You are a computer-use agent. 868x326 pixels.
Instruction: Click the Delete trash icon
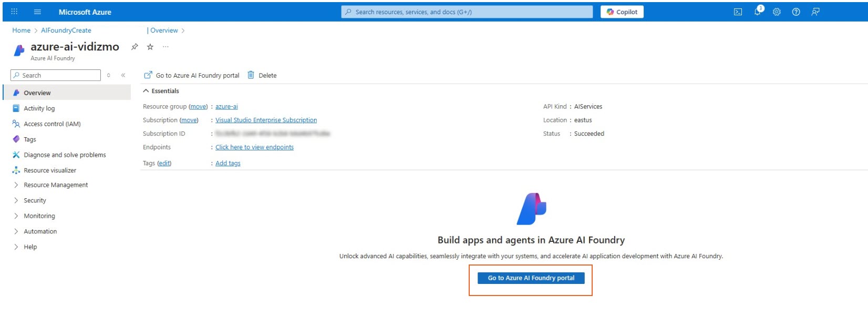(251, 75)
